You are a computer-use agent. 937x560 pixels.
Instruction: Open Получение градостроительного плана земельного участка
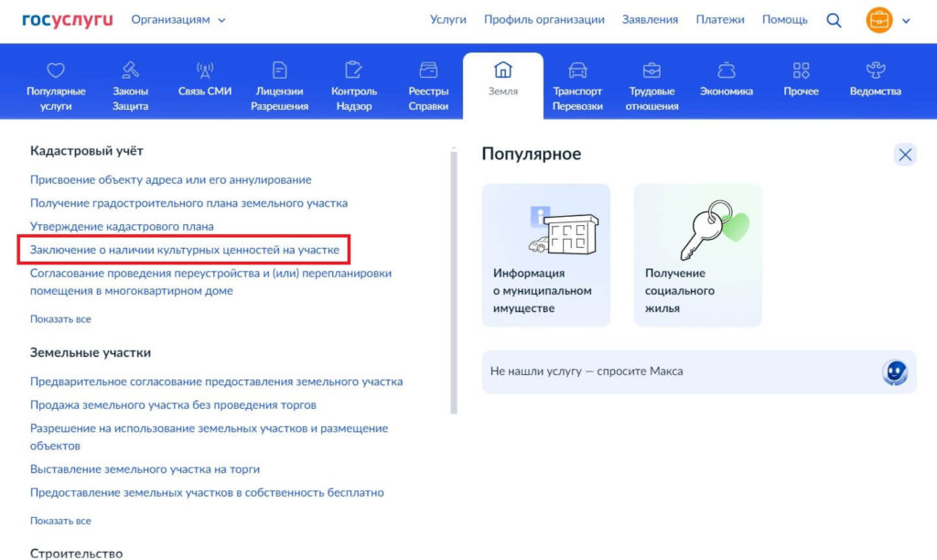(x=188, y=203)
